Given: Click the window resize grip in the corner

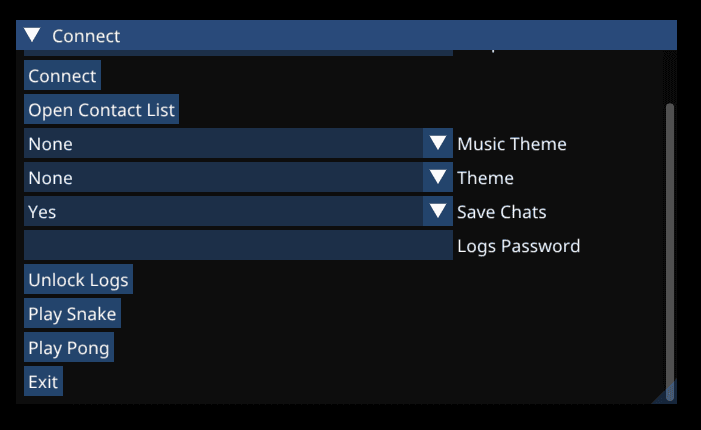Looking at the screenshot, I should point(667,395).
